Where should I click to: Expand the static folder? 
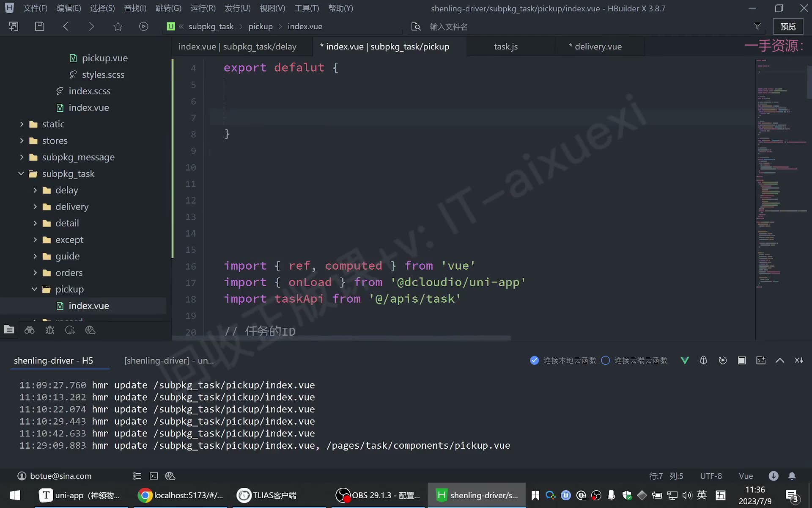22,124
